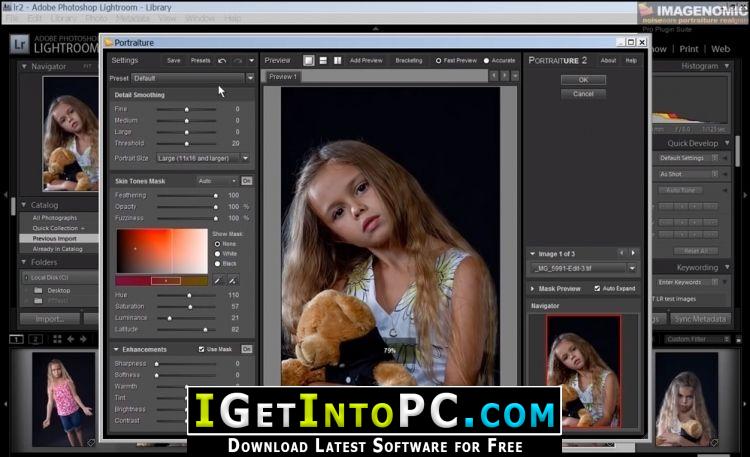Select Accurate preview radio button

coord(486,61)
